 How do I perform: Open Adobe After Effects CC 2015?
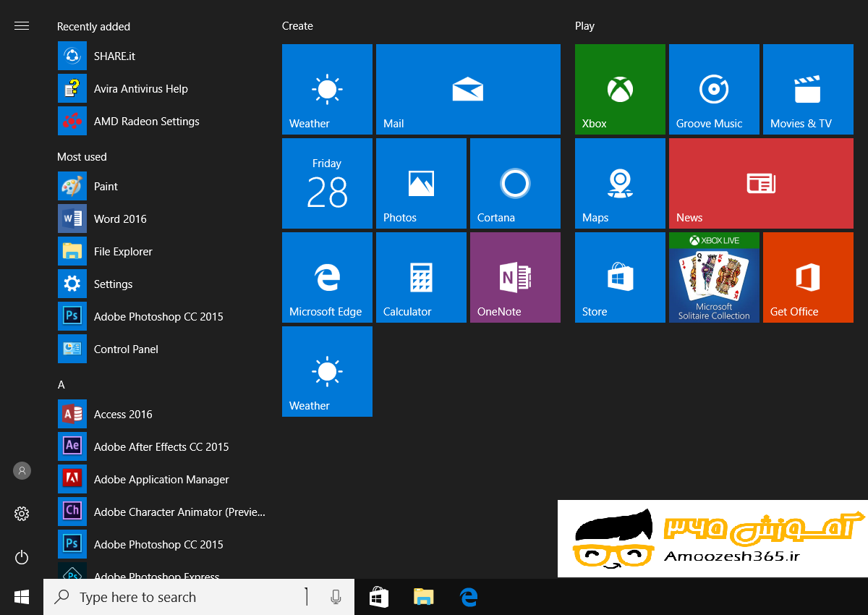coord(163,446)
